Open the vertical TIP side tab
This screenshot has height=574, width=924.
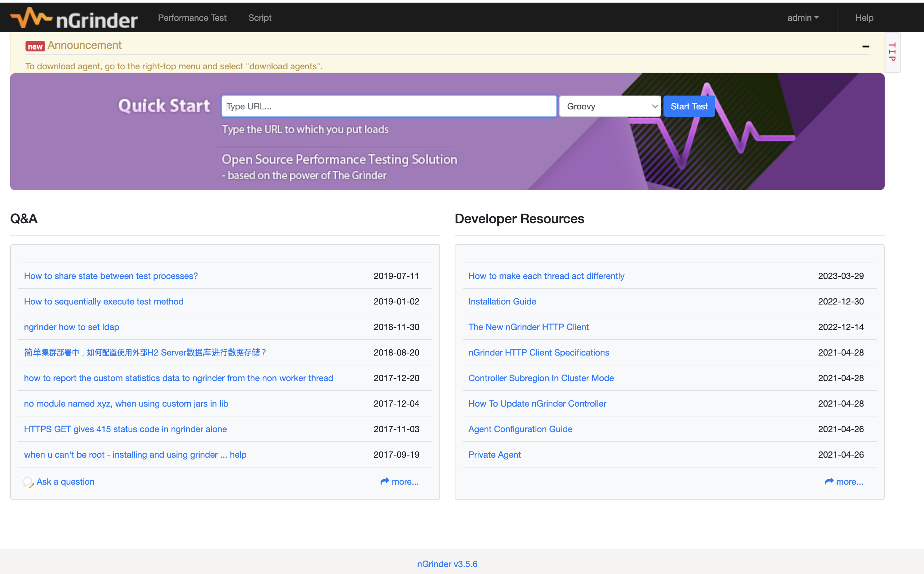coord(892,52)
